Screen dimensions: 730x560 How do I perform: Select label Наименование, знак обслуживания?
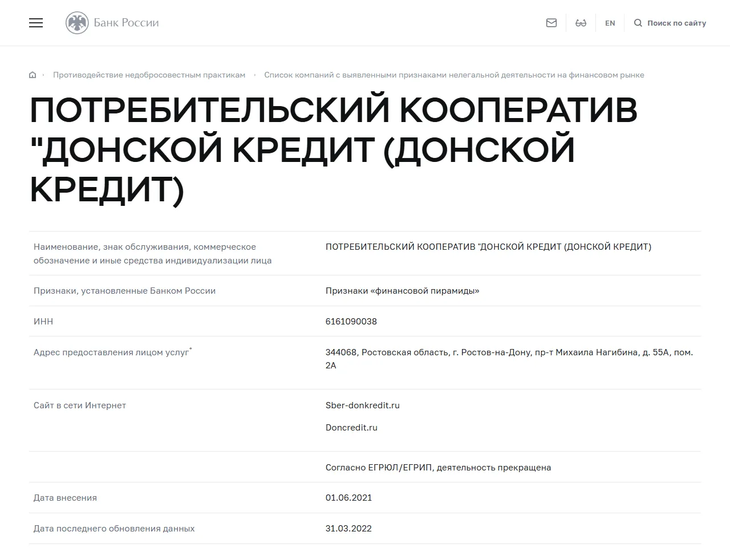152,254
